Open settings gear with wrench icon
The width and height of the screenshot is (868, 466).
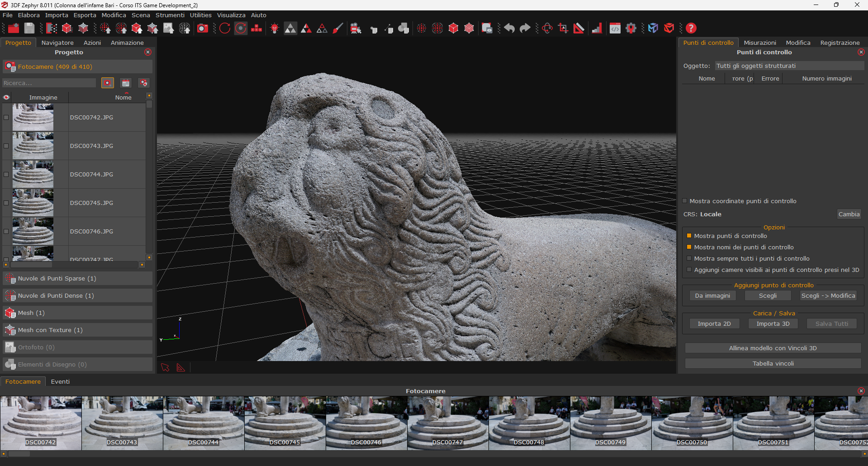[631, 29]
